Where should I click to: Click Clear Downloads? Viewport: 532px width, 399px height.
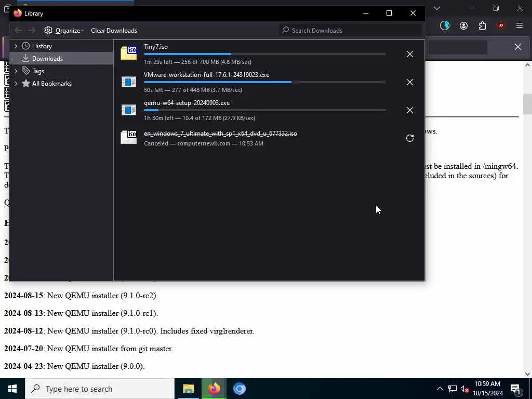click(114, 31)
